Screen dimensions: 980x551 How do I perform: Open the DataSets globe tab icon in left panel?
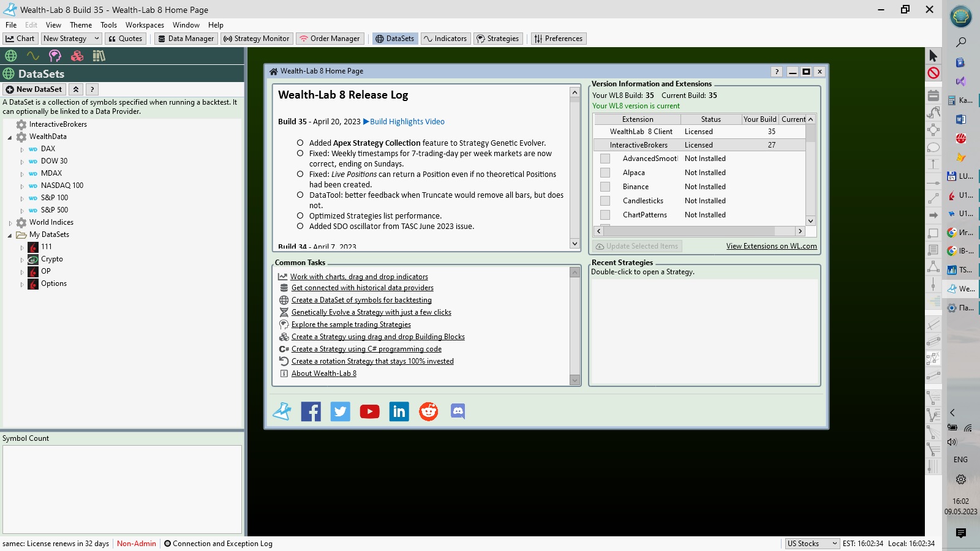tap(11, 56)
